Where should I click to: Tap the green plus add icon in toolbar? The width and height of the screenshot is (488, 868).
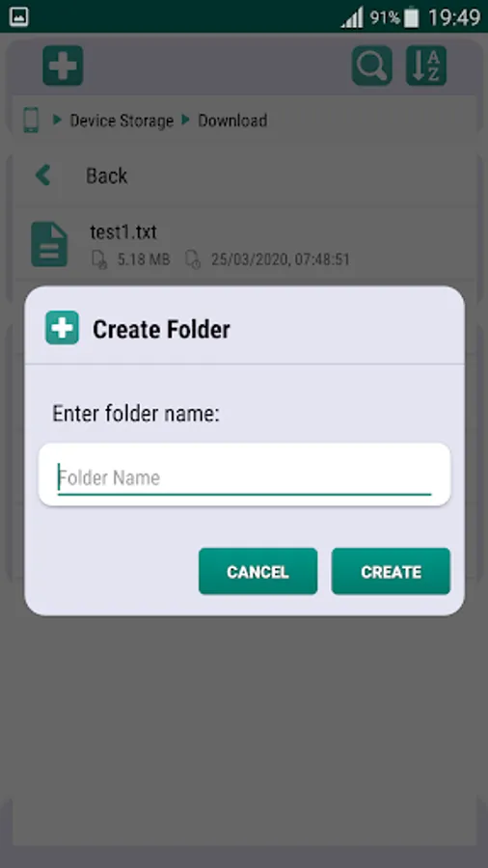(63, 66)
